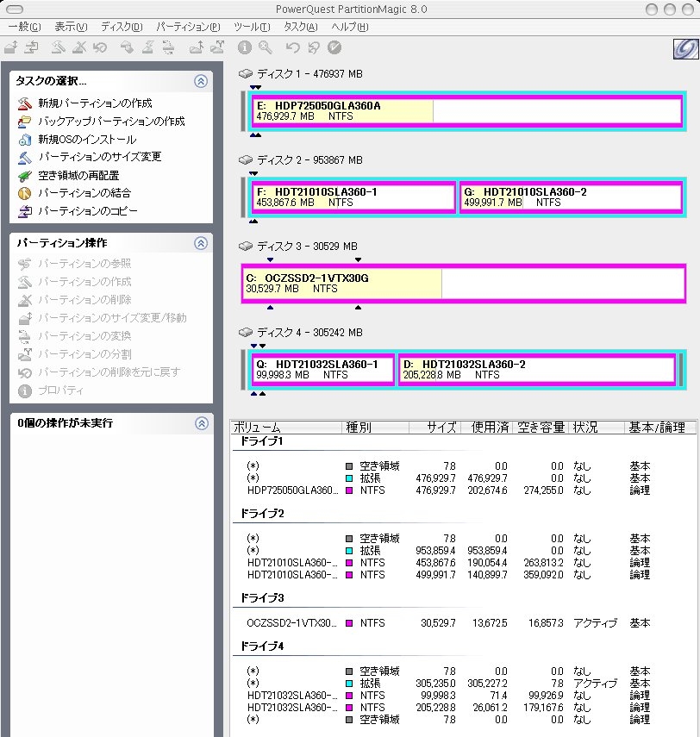Start the パーティションのサイズ変更 task
The height and width of the screenshot is (737, 700).
100,157
